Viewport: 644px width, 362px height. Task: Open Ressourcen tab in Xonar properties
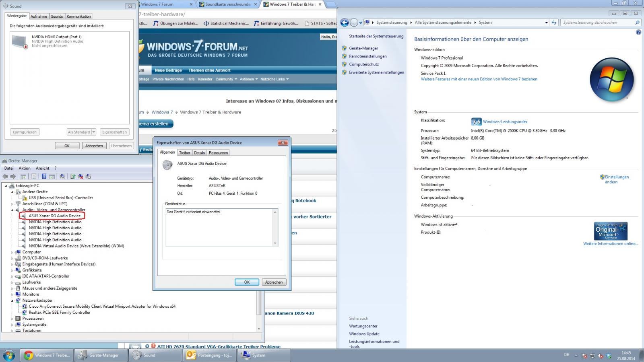pyautogui.click(x=218, y=153)
